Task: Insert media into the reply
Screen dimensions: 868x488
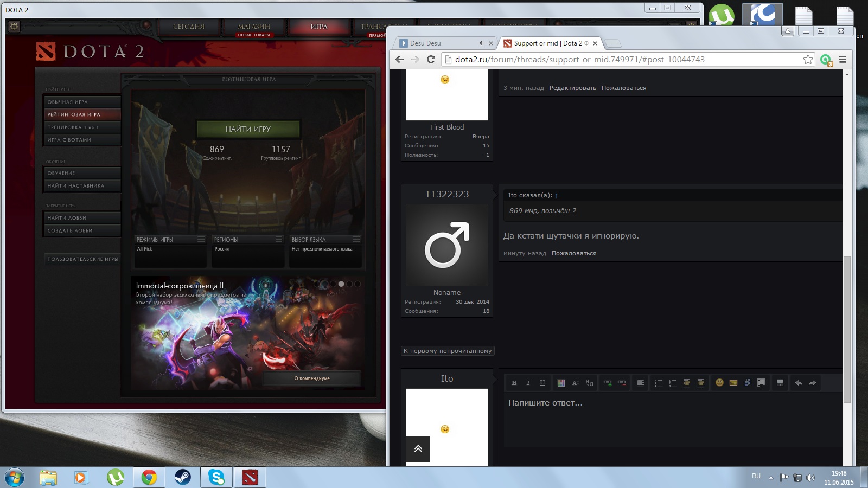Action: click(x=748, y=383)
